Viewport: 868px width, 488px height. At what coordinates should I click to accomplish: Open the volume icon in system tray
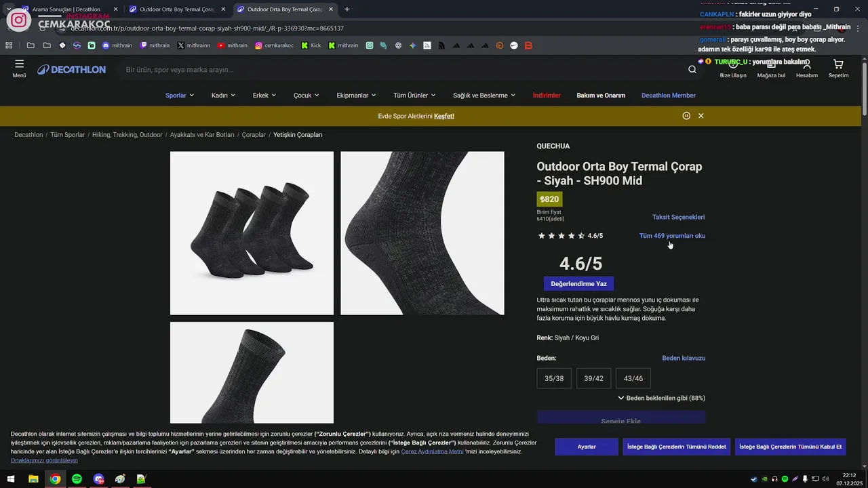pos(825,479)
